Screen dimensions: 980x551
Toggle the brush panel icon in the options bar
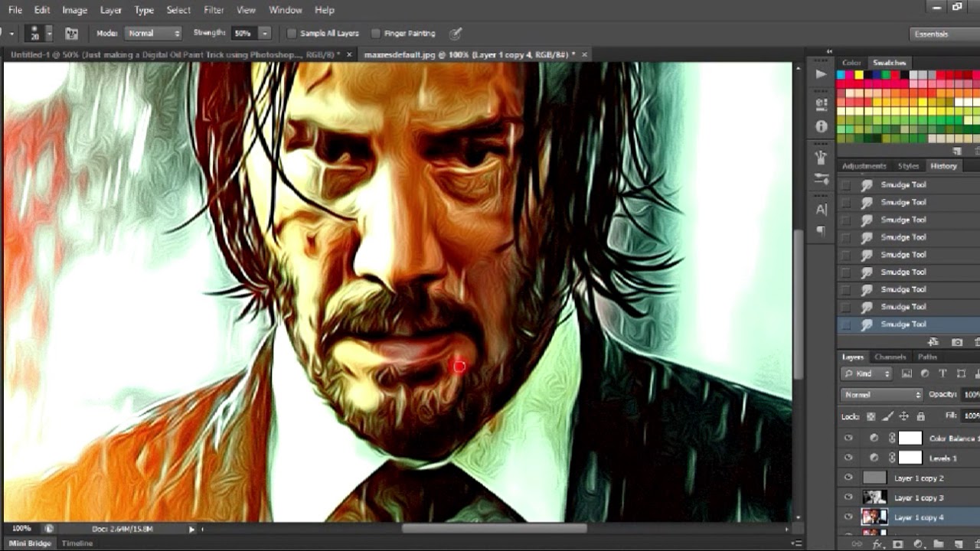point(71,34)
